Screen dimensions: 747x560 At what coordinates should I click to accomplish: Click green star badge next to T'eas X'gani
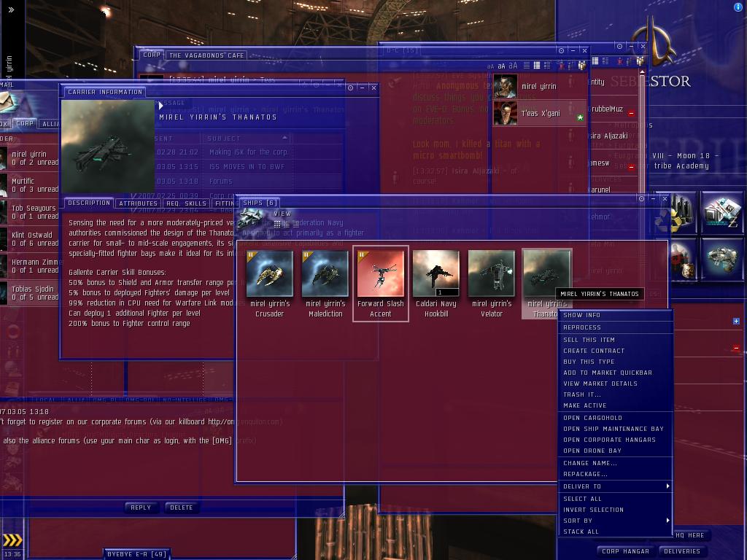(x=580, y=117)
